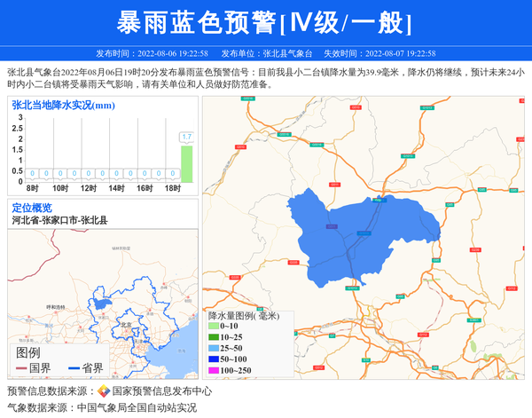This screenshot has height=418, width=532.
Task: Click the 张北当地降水实况 chart heading
Action: coord(64,106)
